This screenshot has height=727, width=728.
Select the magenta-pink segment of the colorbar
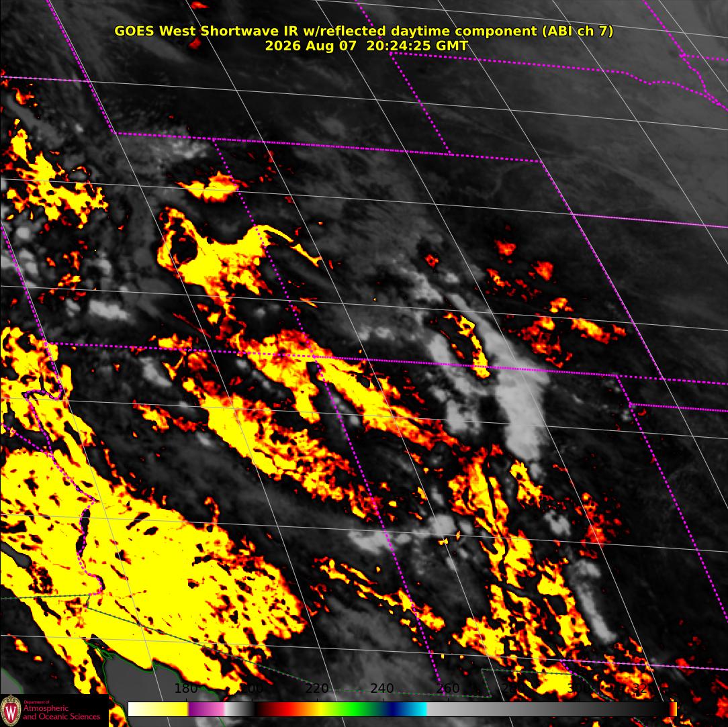207,709
